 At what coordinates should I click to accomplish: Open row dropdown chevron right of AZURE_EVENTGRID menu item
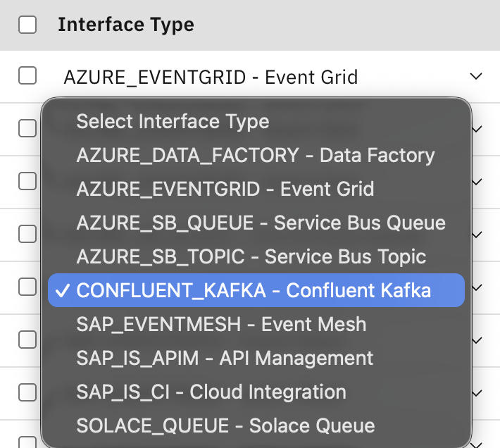point(477,182)
